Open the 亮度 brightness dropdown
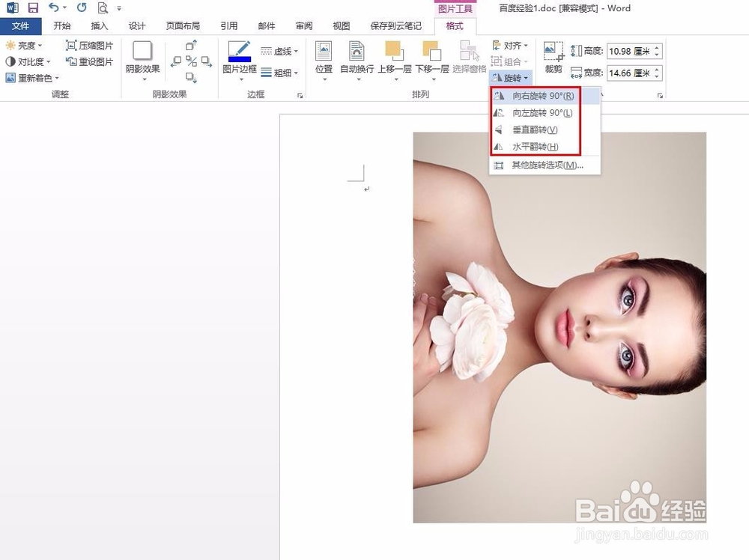 (x=24, y=46)
